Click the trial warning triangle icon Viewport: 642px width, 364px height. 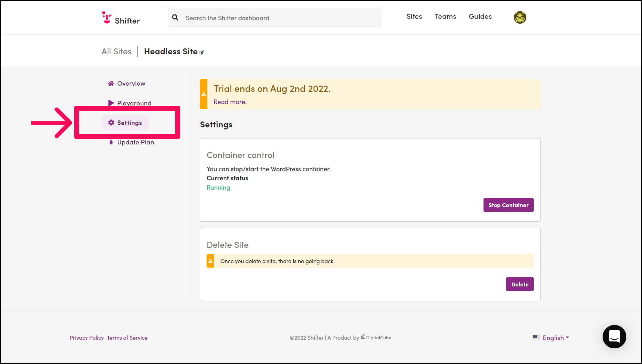coord(204,94)
